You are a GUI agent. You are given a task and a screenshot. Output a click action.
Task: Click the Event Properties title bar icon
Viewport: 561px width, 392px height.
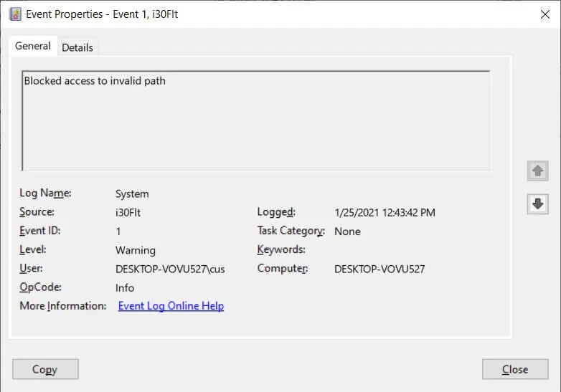[x=15, y=14]
